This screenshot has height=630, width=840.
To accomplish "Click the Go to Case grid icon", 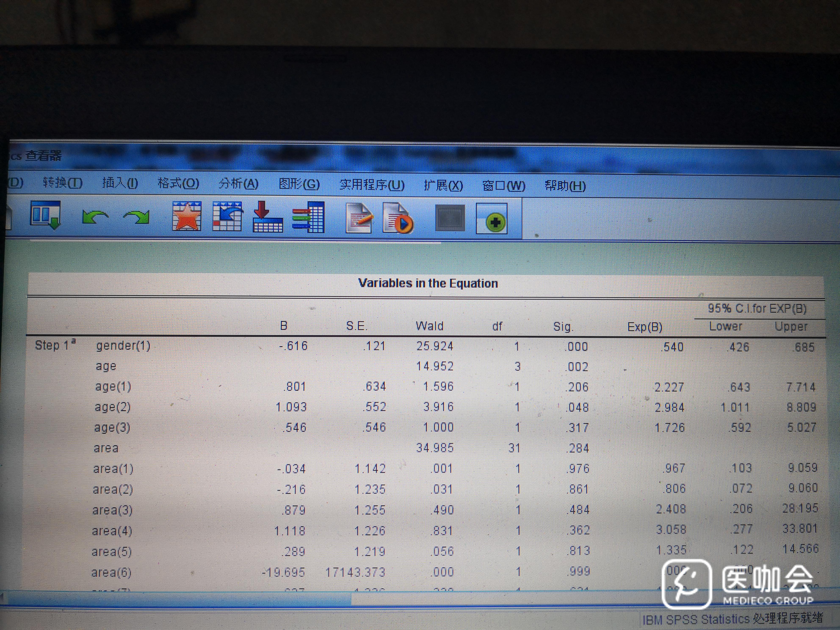I will tap(227, 217).
